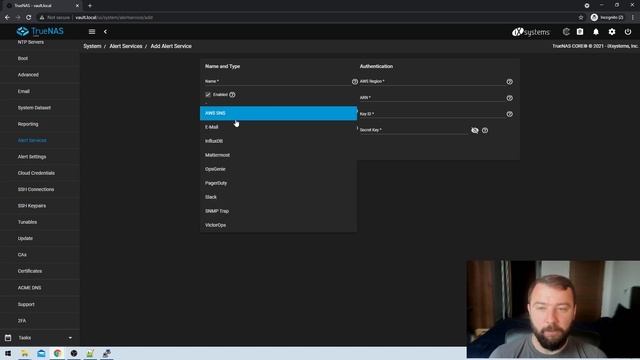Open a new browser tab
This screenshot has height=360, width=640.
(x=90, y=6)
